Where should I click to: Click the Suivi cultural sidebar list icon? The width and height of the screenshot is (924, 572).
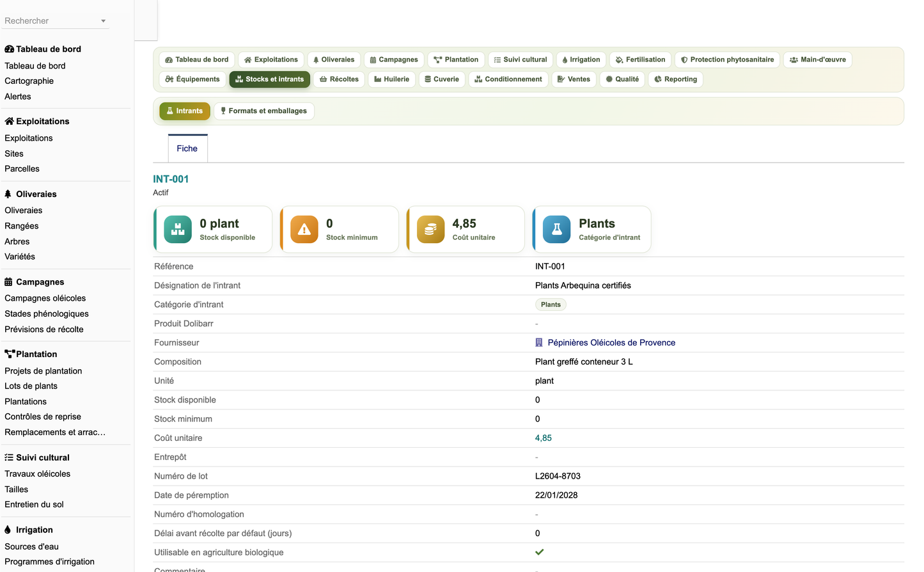[9, 457]
